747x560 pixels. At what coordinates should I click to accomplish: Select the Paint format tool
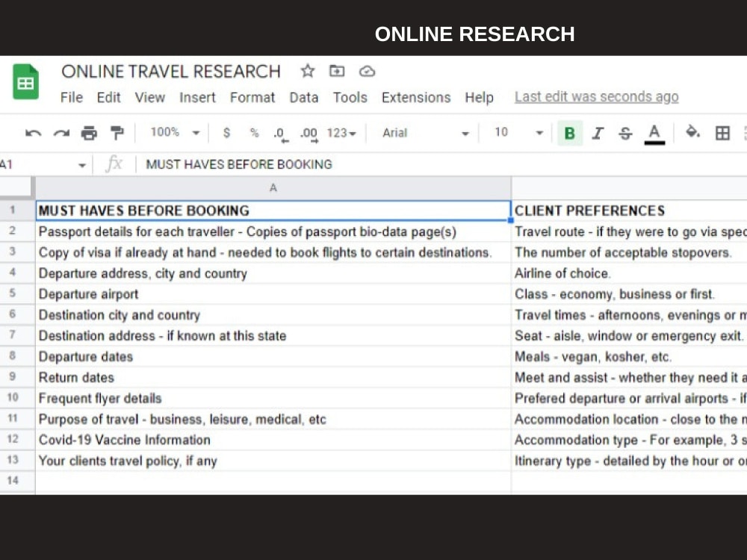click(x=117, y=133)
